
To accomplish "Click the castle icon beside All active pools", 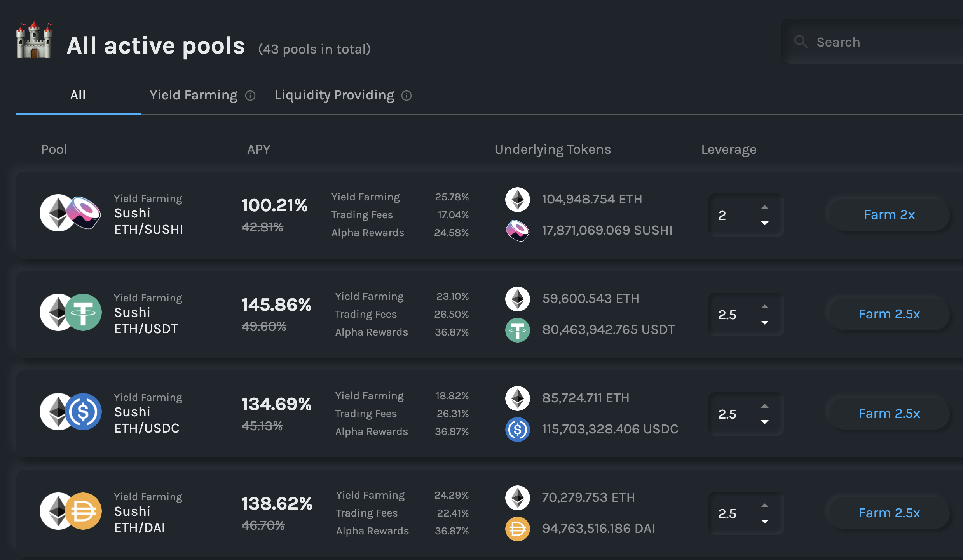I will pos(34,40).
